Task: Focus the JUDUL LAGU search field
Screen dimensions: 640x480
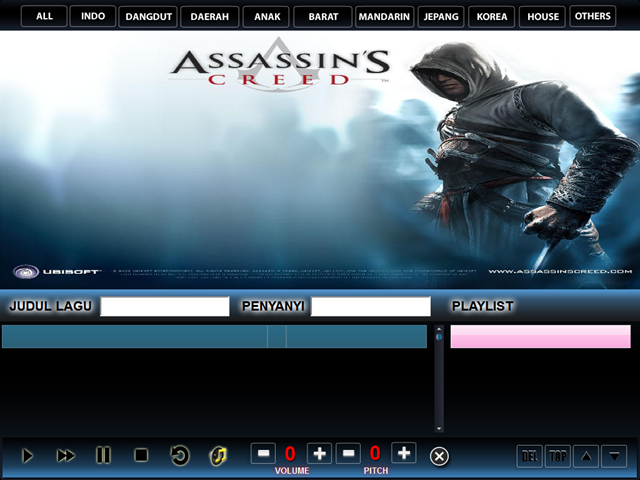Action: pyautogui.click(x=165, y=306)
